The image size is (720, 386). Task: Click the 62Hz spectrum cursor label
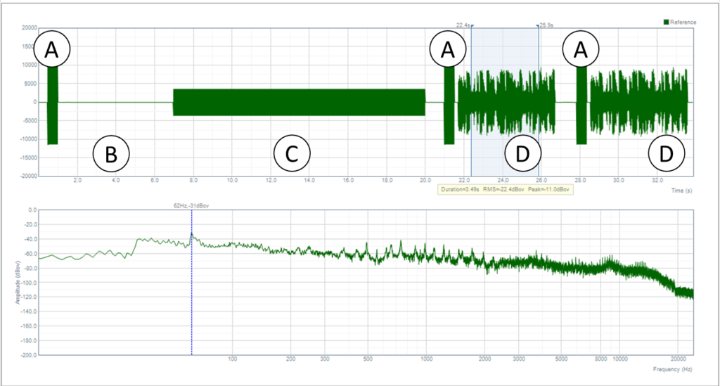tap(191, 206)
